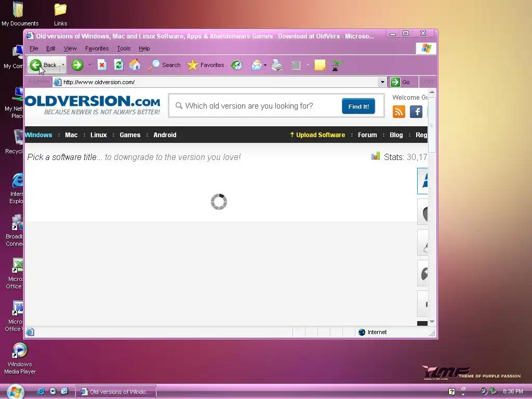532x399 pixels.
Task: Click the page scrollbar down arrow
Action: [432, 322]
